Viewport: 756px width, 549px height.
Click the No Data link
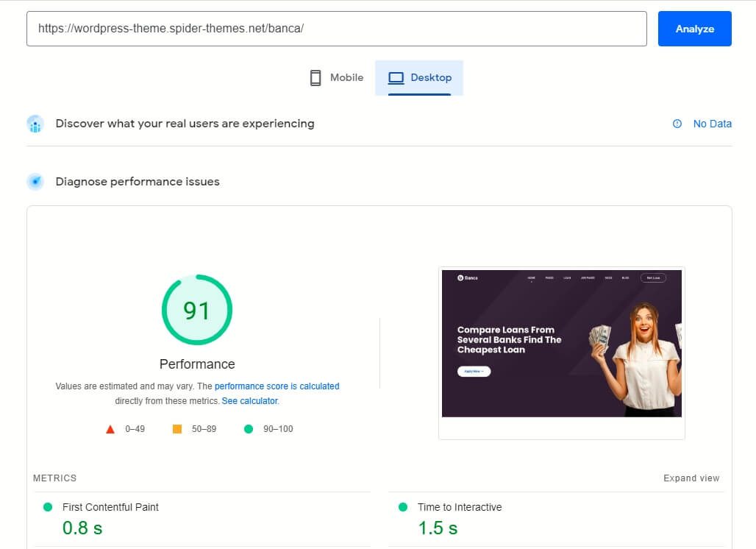712,124
